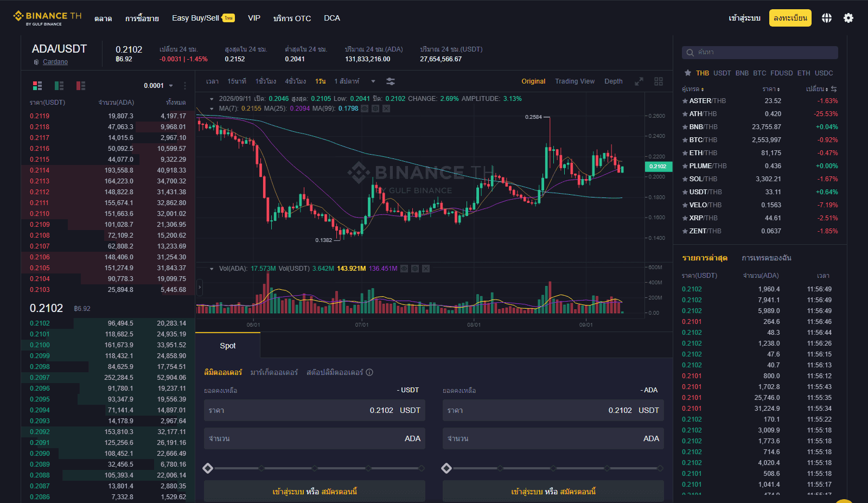Click the buy price input field
868x503 pixels.
[315, 410]
